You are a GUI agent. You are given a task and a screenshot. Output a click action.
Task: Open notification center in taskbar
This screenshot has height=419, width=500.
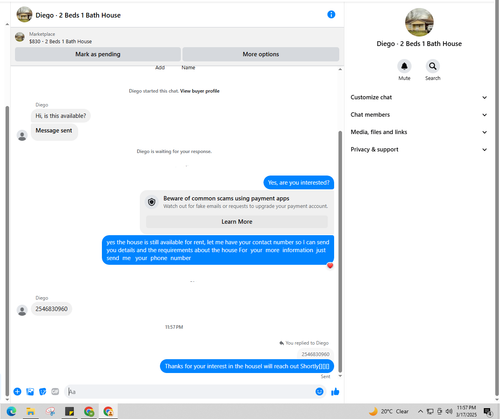click(x=488, y=411)
